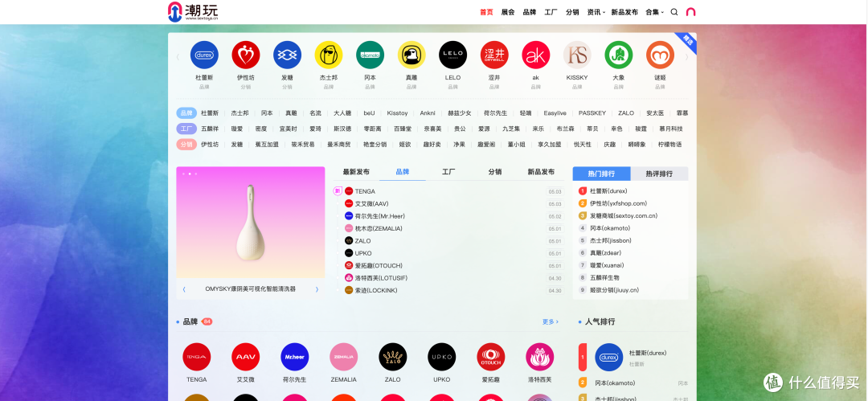Select 新品发布 in top navigation

[x=624, y=12]
